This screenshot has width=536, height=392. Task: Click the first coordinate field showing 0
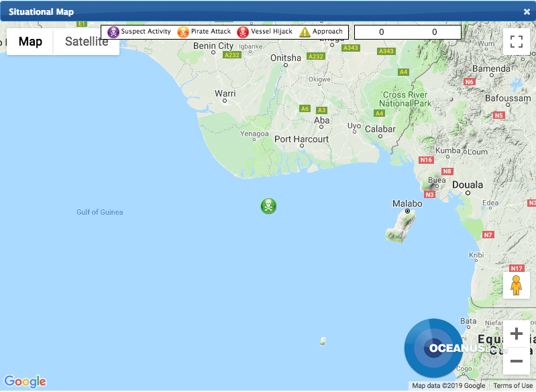pos(381,32)
